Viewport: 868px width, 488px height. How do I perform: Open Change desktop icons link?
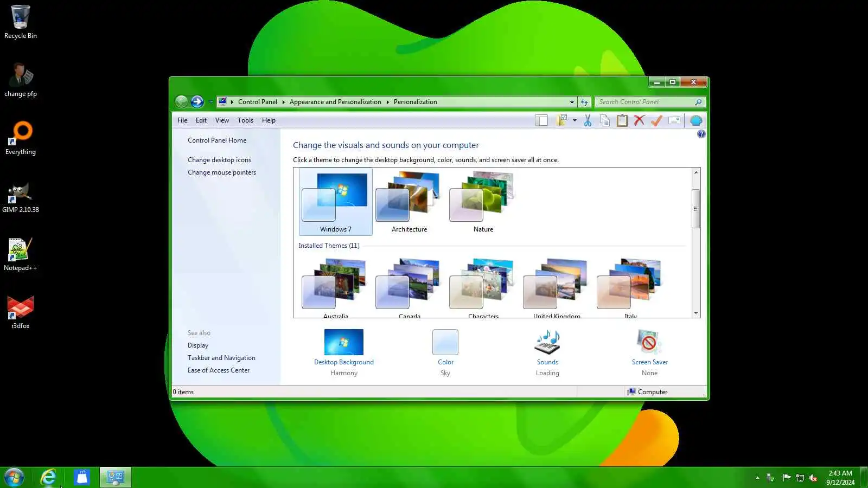(219, 160)
